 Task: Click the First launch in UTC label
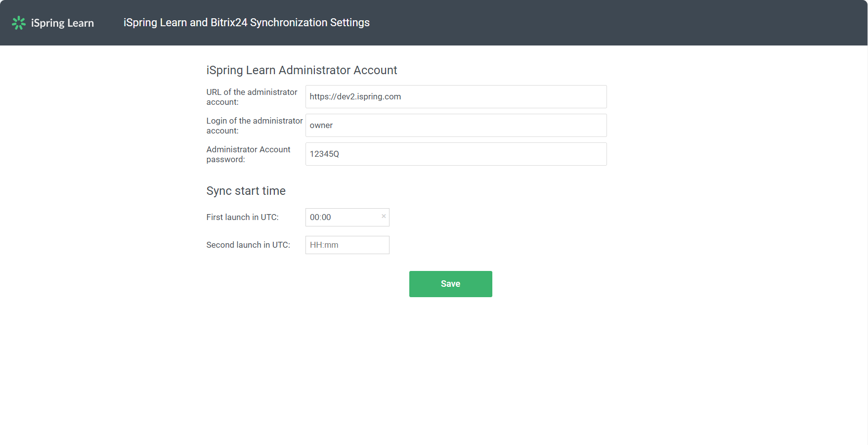tap(242, 217)
